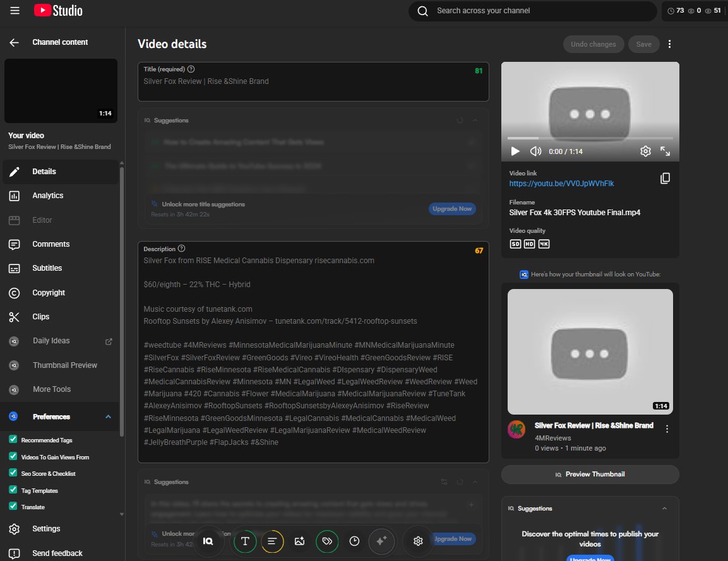Open the youtu.be video link
This screenshot has height=561, width=728.
561,184
